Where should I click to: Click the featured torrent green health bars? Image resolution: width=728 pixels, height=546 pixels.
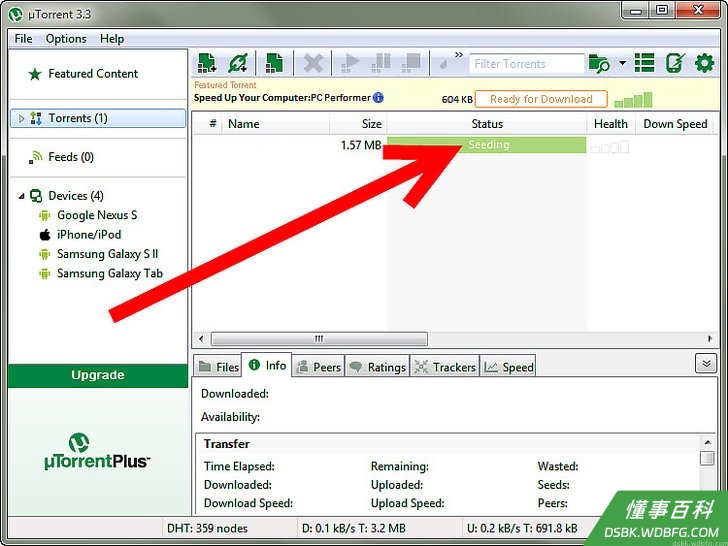[x=633, y=100]
